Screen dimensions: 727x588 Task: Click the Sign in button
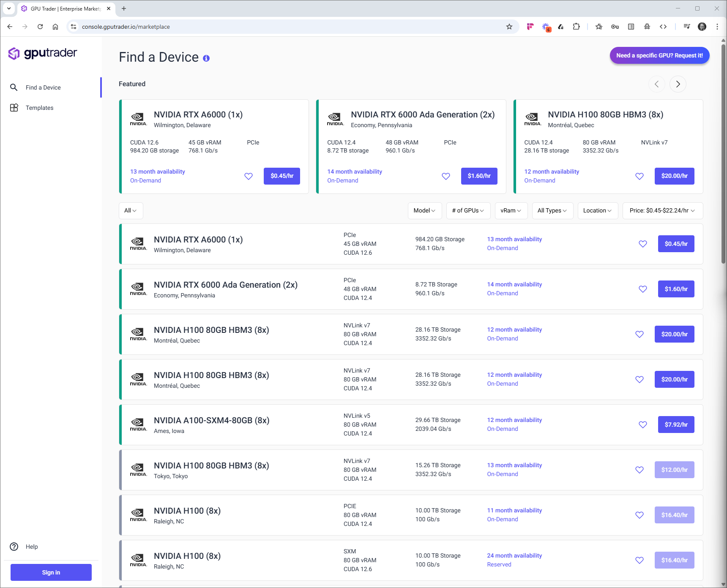(51, 572)
